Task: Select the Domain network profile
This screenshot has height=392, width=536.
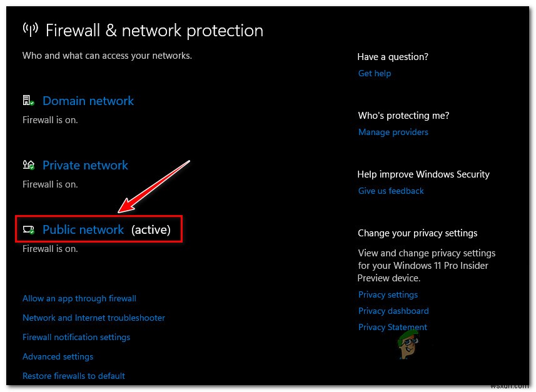Action: [88, 101]
